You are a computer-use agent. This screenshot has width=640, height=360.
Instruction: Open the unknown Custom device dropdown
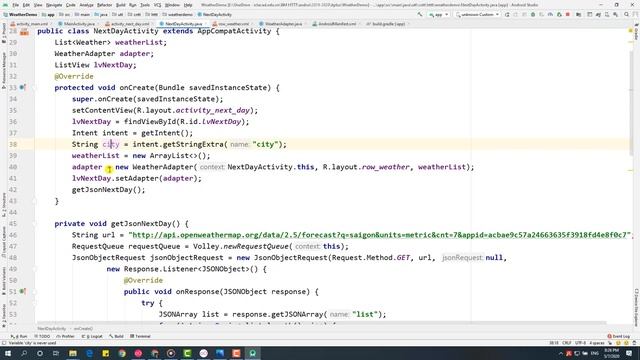[478, 14]
